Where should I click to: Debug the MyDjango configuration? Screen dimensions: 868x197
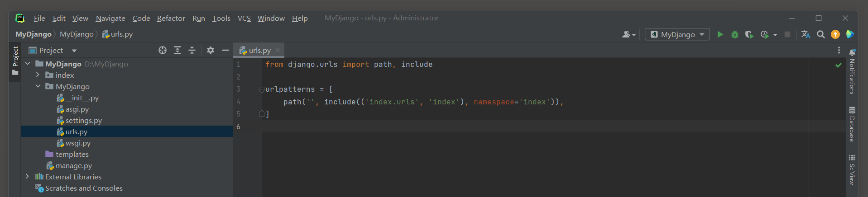click(735, 34)
